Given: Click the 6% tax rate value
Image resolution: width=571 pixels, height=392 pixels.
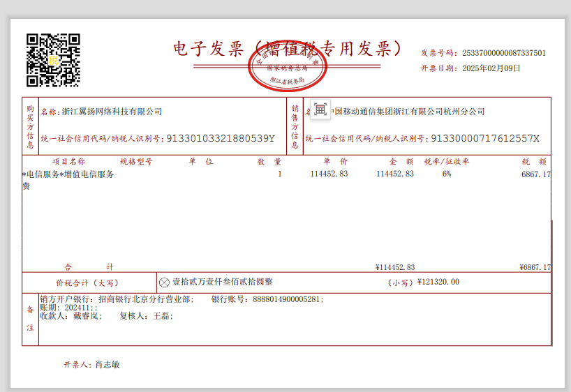Looking at the screenshot, I should 446,174.
